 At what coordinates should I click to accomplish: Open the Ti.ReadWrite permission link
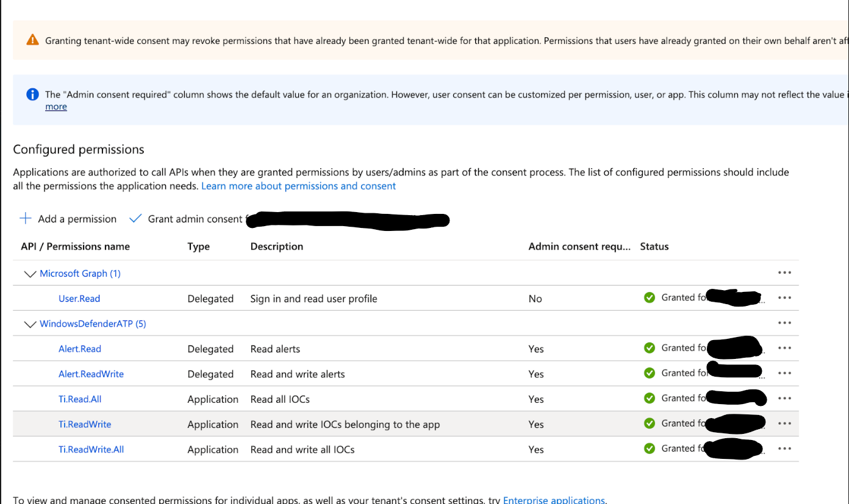(85, 424)
